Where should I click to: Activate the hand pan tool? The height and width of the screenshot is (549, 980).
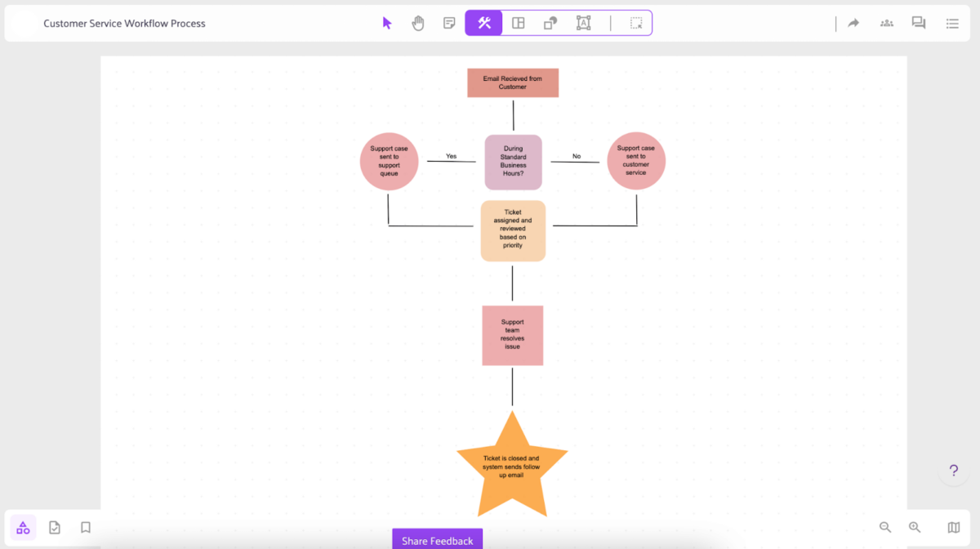tap(417, 23)
